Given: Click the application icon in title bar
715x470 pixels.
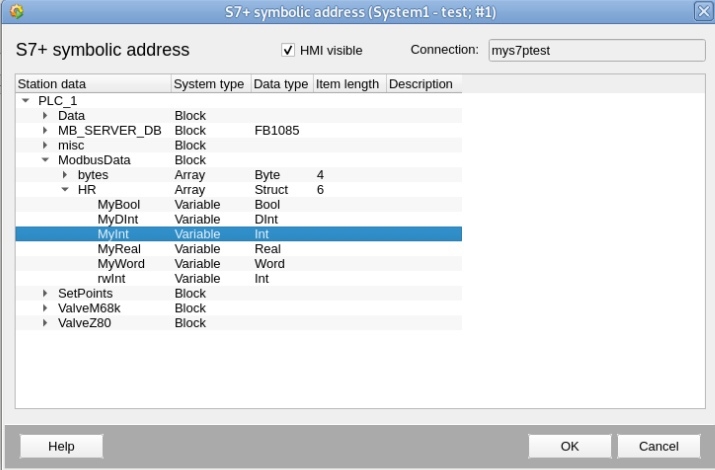Looking at the screenshot, I should click(x=16, y=11).
